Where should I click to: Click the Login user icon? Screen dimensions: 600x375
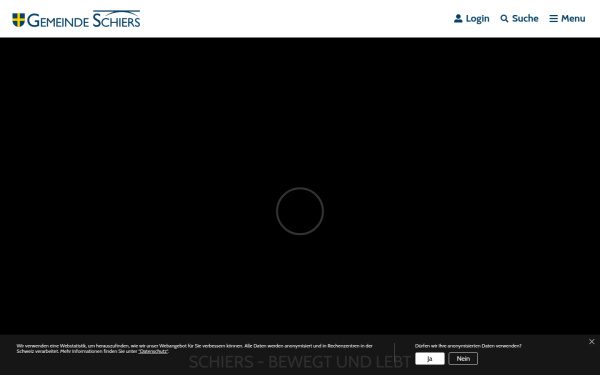pyautogui.click(x=458, y=18)
